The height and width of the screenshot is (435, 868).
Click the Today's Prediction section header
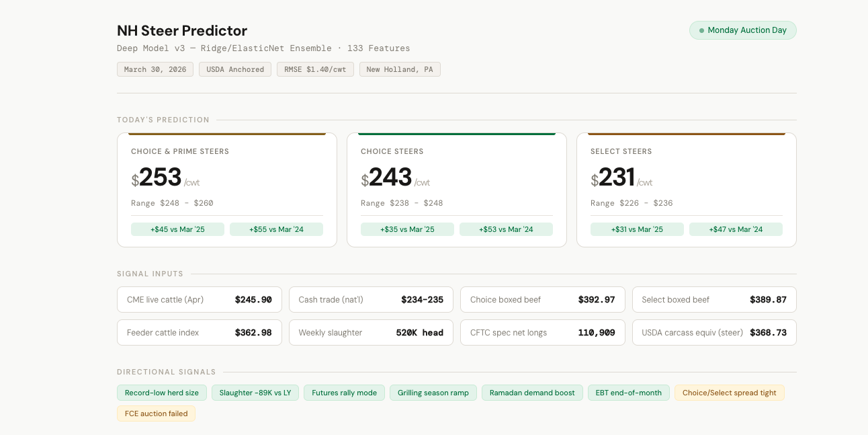(163, 120)
